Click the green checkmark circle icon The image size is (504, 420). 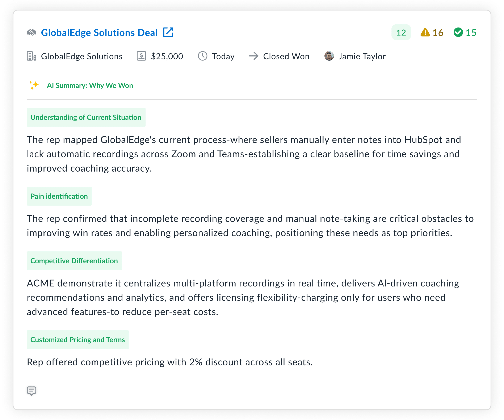(x=458, y=32)
